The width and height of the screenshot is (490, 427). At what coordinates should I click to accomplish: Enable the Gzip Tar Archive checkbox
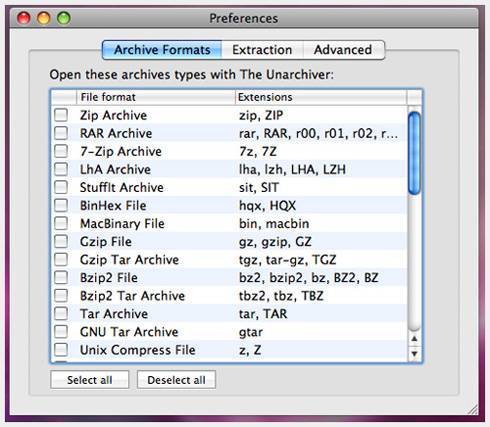[61, 259]
